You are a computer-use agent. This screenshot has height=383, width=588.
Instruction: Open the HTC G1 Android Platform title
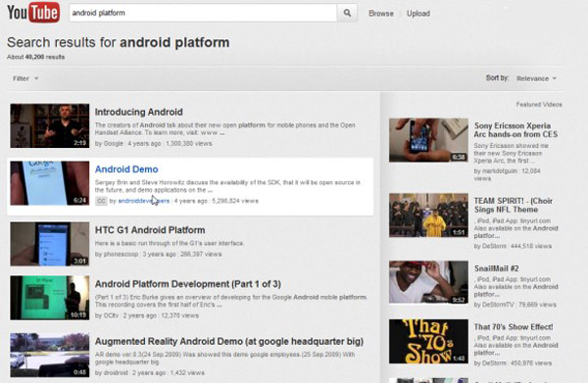(x=150, y=230)
